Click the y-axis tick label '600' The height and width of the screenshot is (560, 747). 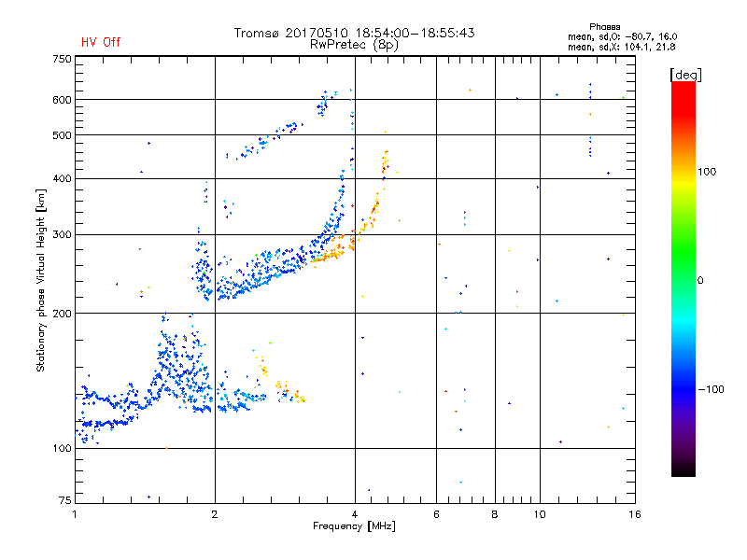coord(62,100)
